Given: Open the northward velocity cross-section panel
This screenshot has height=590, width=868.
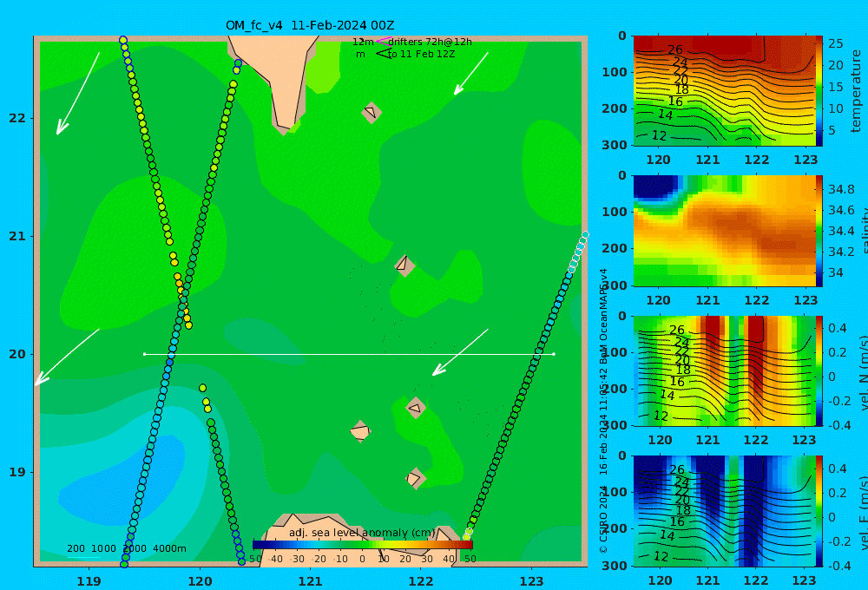Looking at the screenshot, I should click(724, 370).
